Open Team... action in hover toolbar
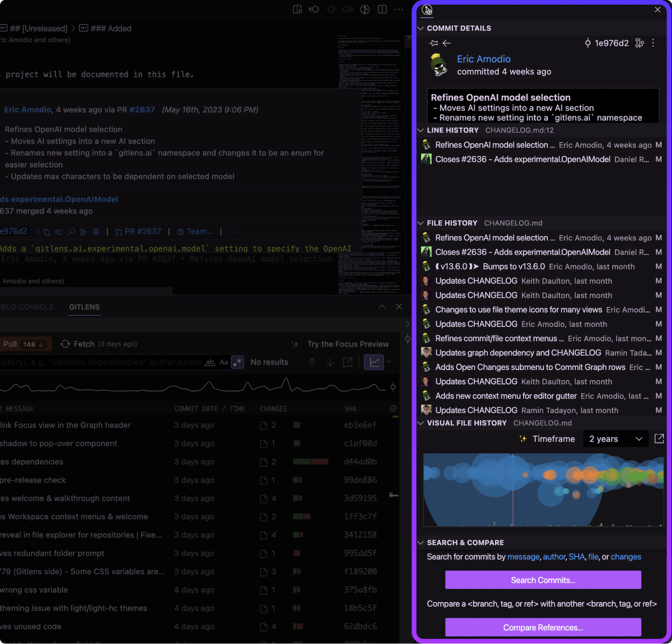 pyautogui.click(x=195, y=231)
